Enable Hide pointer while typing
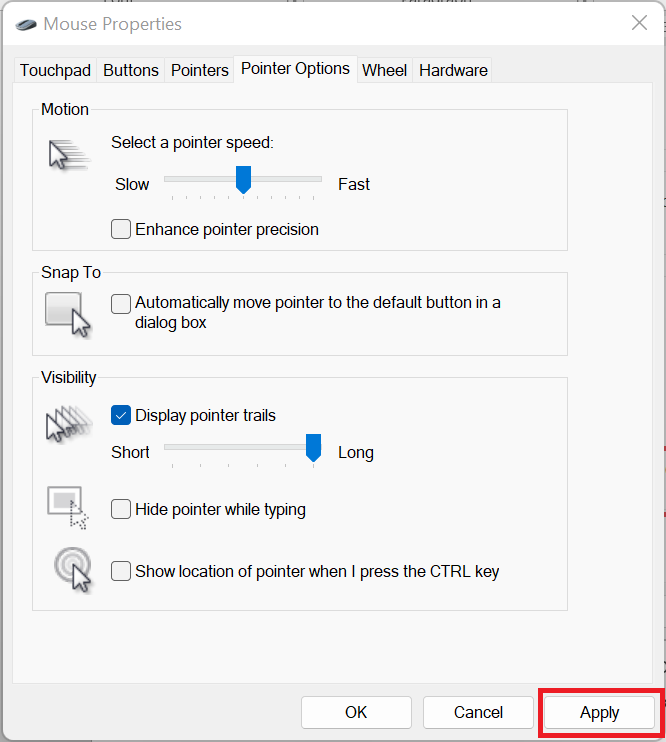This screenshot has height=742, width=666. pos(121,509)
